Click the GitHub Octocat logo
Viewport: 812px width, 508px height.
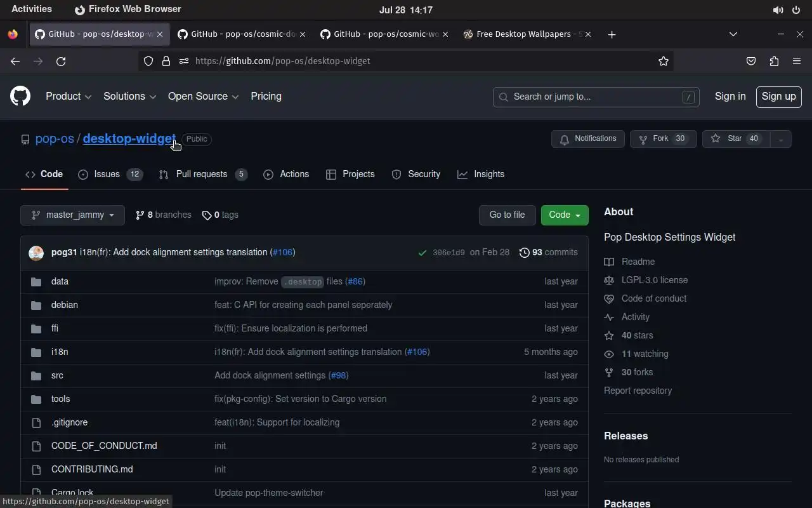coord(20,97)
